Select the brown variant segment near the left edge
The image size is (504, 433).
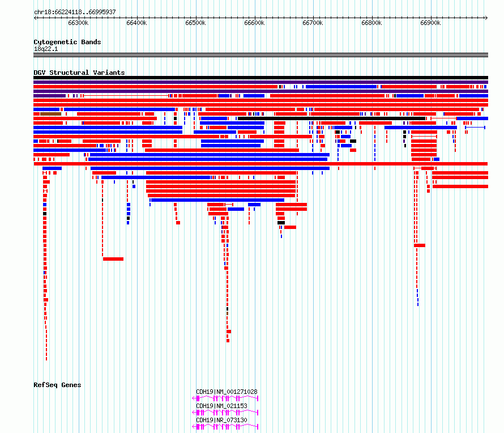50,114
